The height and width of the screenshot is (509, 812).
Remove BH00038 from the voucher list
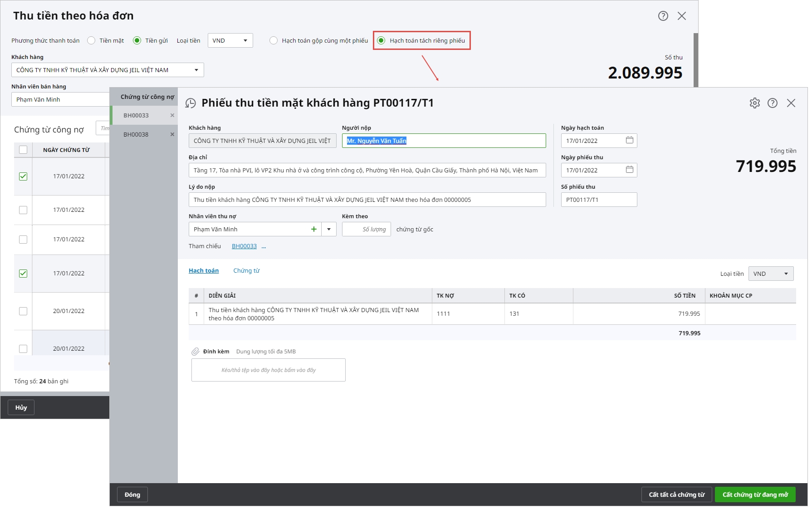(x=172, y=134)
